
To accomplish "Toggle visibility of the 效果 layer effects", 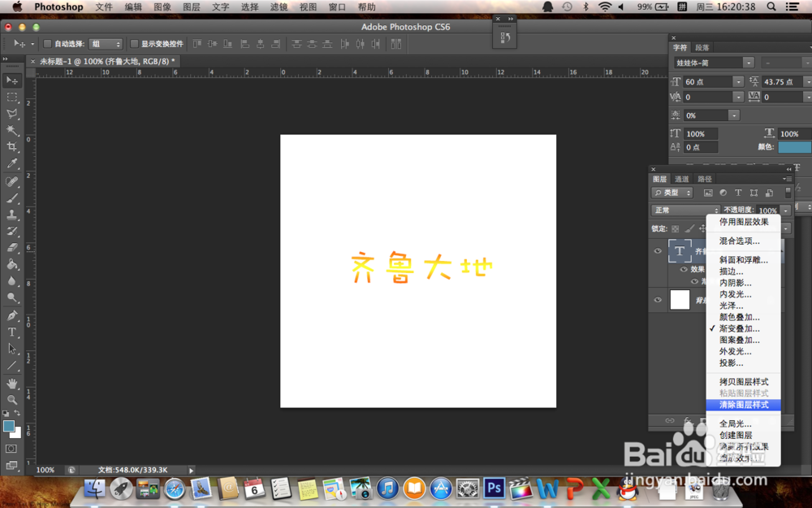I will point(683,269).
